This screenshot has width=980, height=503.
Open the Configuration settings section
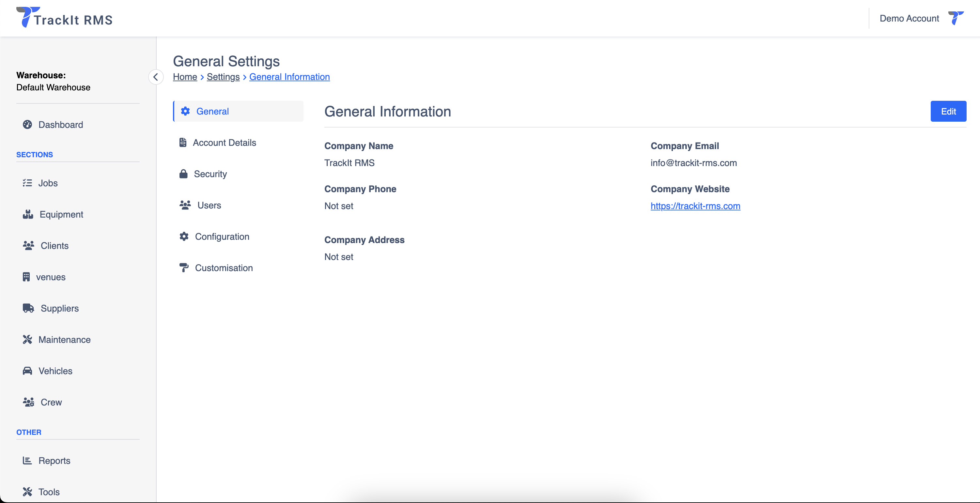point(222,236)
